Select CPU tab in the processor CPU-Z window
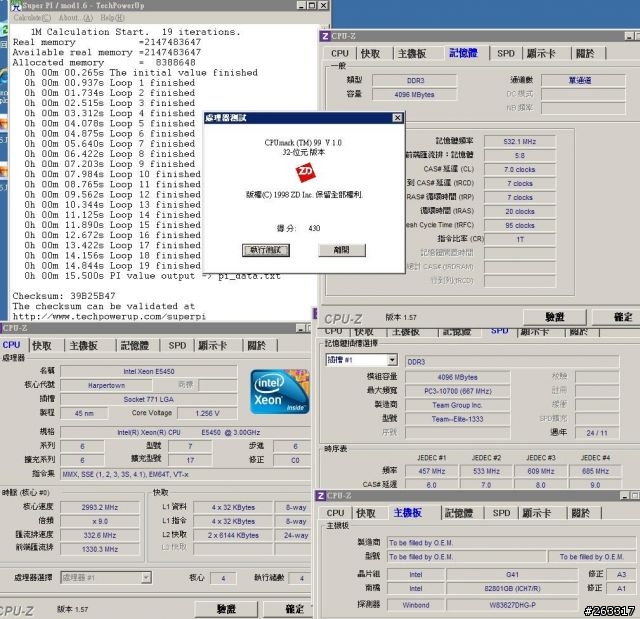 tap(11, 345)
